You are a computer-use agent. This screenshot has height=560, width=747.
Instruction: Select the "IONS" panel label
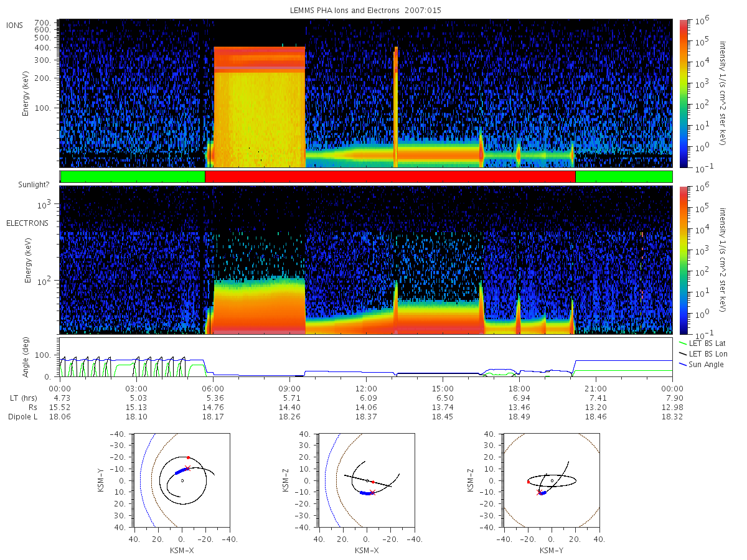click(15, 25)
